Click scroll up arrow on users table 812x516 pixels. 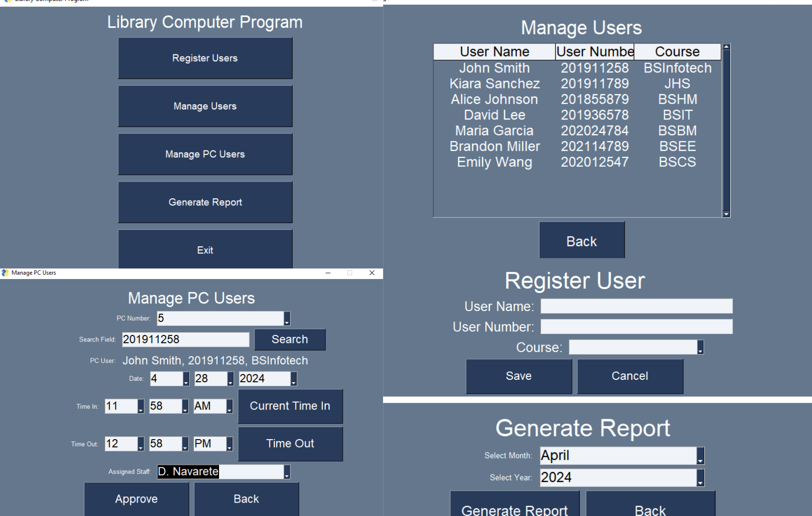pos(726,47)
